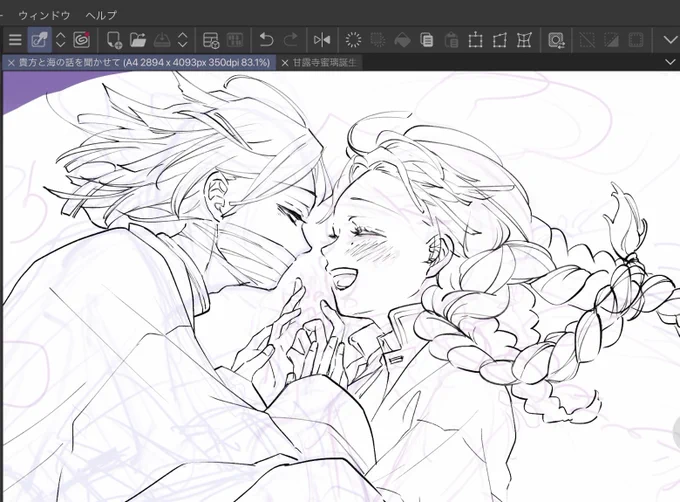Click the table-with-gear icon in the command bar
The height and width of the screenshot is (502, 680).
pyautogui.click(x=211, y=40)
